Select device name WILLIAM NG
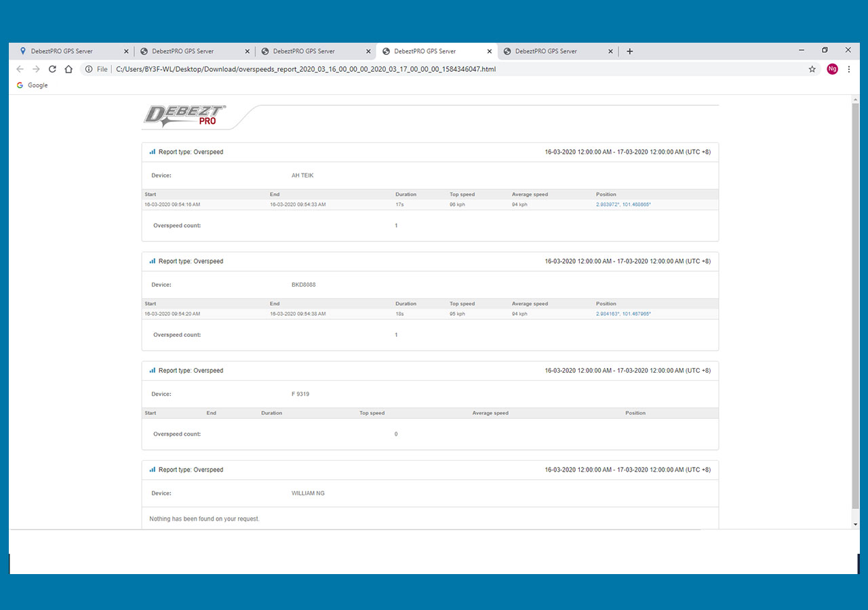 [308, 493]
